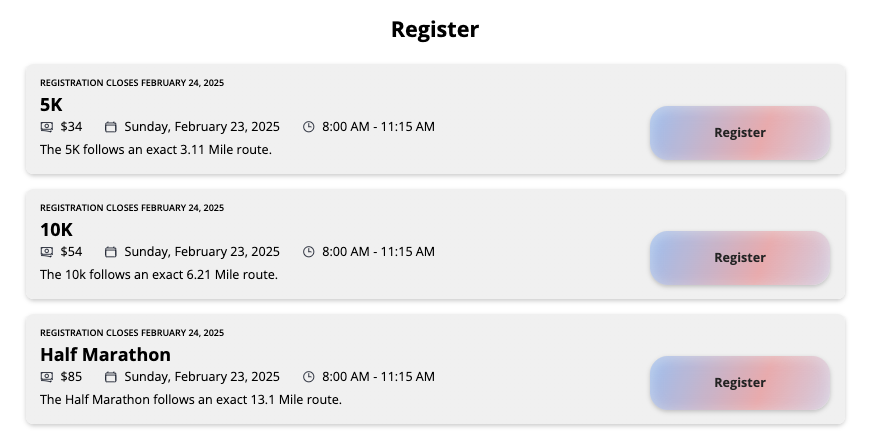Click the 5K calendar icon
Screen dimensions: 873x446
[x=111, y=127]
